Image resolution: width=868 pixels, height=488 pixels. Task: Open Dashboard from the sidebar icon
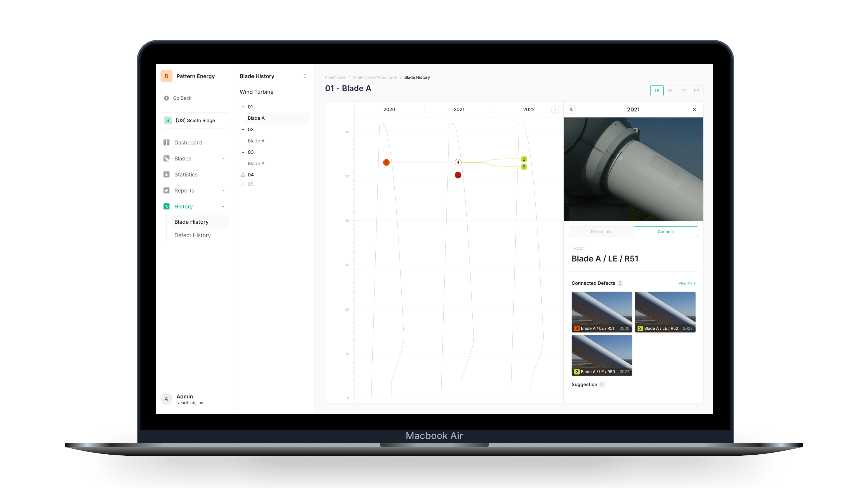(x=166, y=143)
